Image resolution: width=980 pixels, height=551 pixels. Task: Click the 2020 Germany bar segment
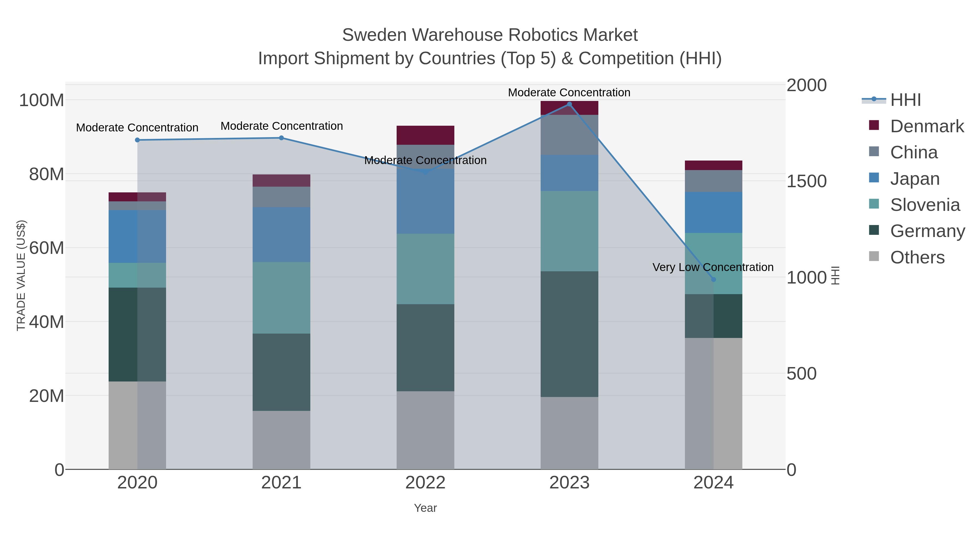pyautogui.click(x=137, y=335)
